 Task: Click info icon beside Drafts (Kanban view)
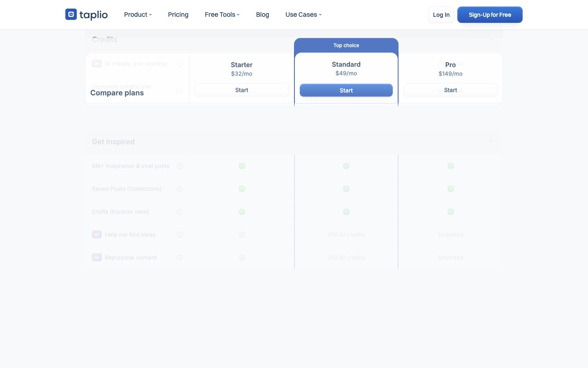click(x=180, y=212)
